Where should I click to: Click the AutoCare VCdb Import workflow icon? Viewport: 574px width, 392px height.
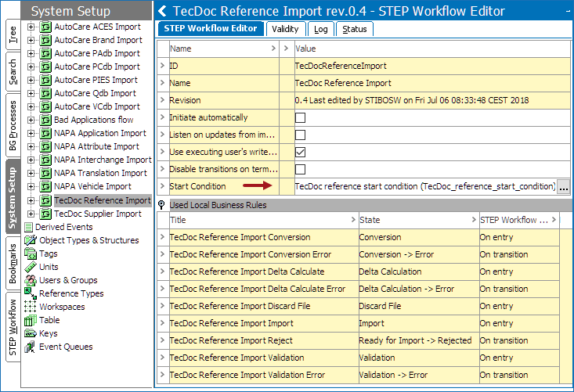click(45, 106)
